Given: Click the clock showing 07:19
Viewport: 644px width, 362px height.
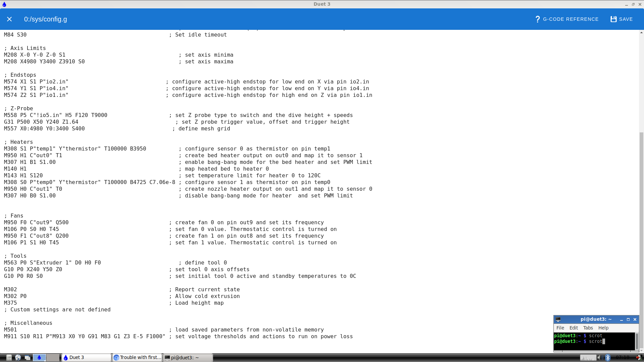Looking at the screenshot, I should pos(623,358).
